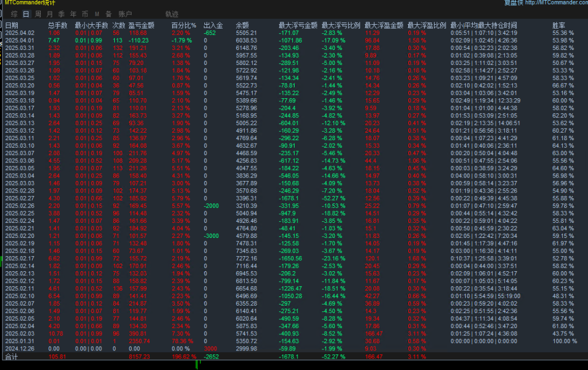Screen dimensions: 588x370
Task: Select the 备 notes tab
Action: [x=108, y=14]
